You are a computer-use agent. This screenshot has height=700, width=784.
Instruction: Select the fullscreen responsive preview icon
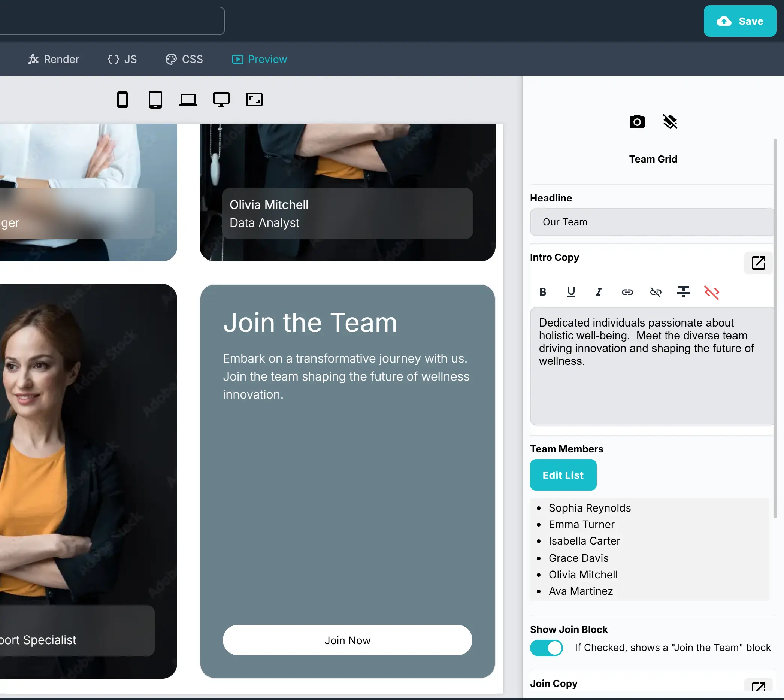[x=254, y=100]
